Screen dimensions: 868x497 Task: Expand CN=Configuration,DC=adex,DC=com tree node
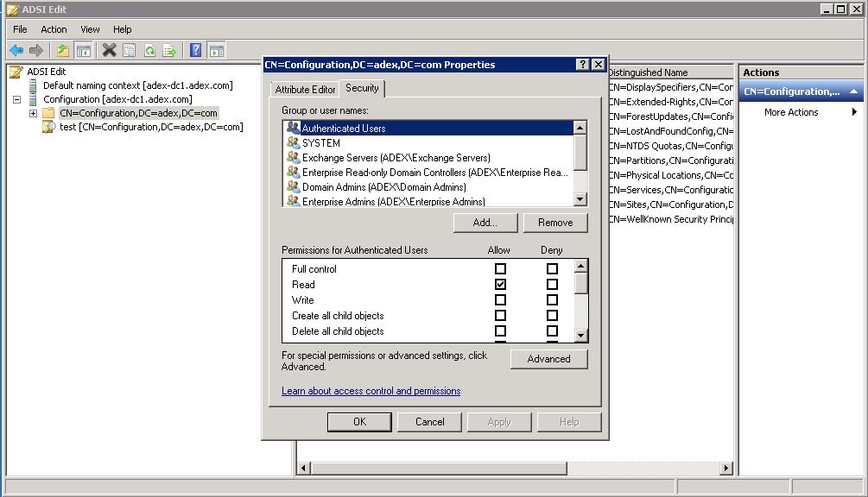(x=31, y=113)
